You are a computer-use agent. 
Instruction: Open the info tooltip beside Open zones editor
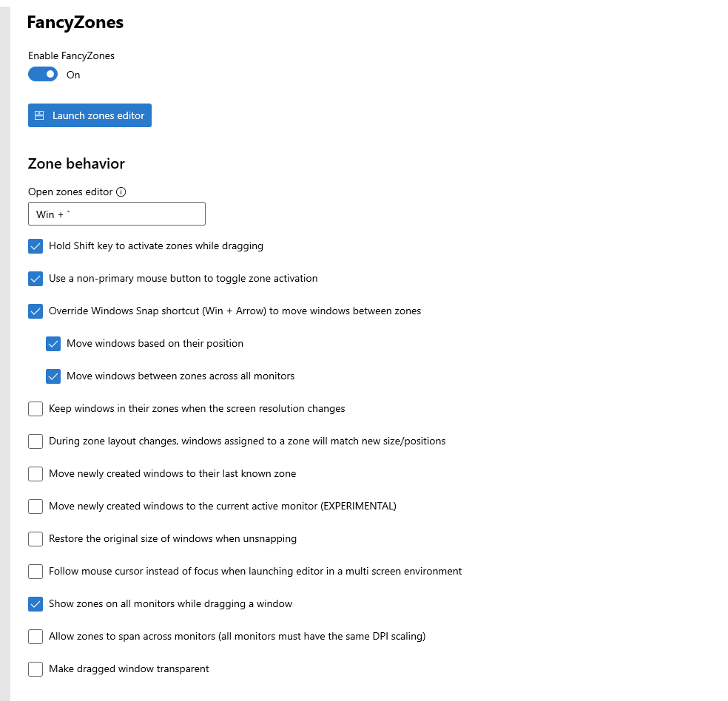(x=122, y=192)
